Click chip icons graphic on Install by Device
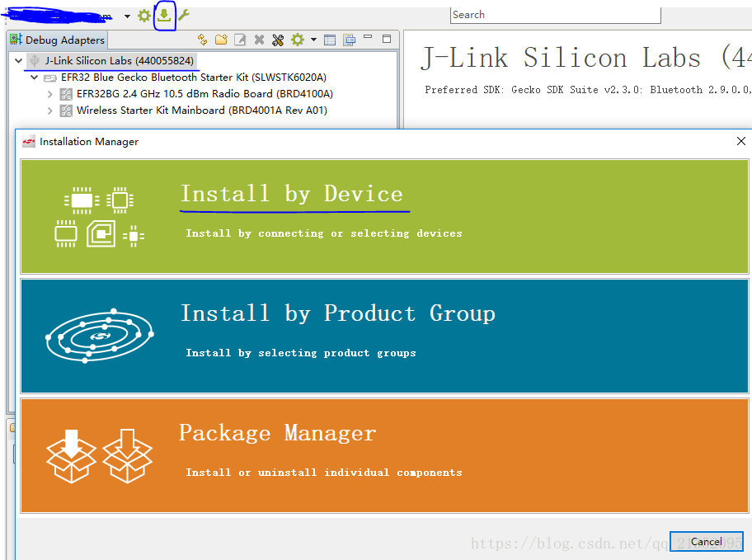The width and height of the screenshot is (752, 560). point(100,217)
